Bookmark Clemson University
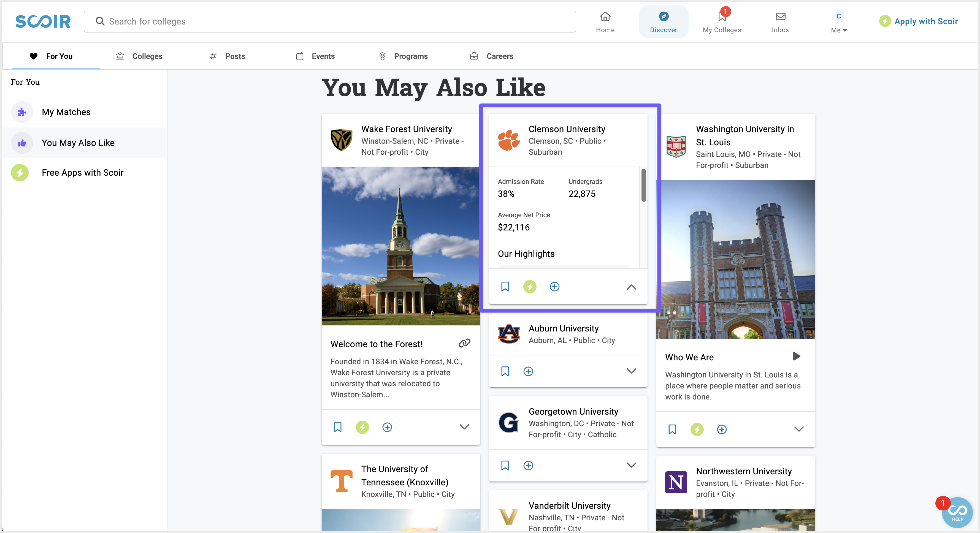980x533 pixels. pyautogui.click(x=505, y=286)
